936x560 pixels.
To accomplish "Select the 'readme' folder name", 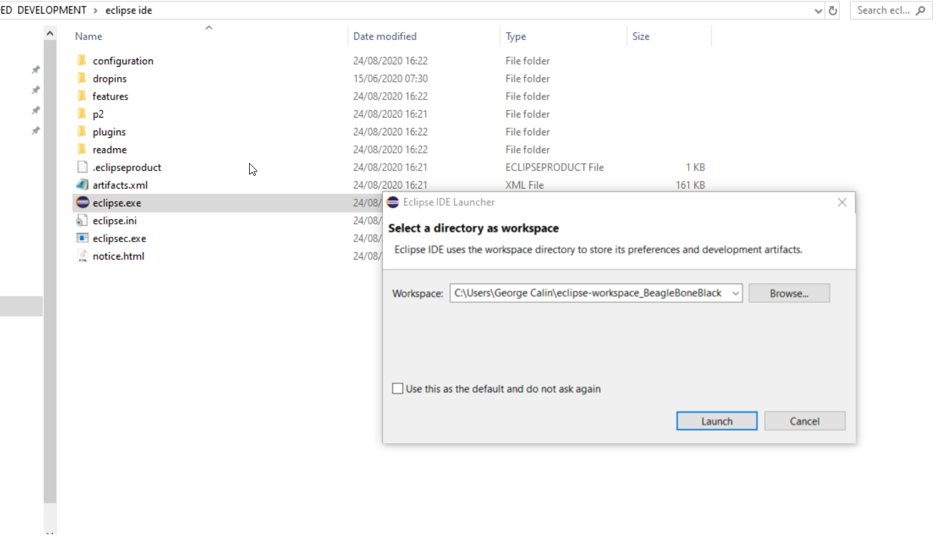I will click(110, 149).
